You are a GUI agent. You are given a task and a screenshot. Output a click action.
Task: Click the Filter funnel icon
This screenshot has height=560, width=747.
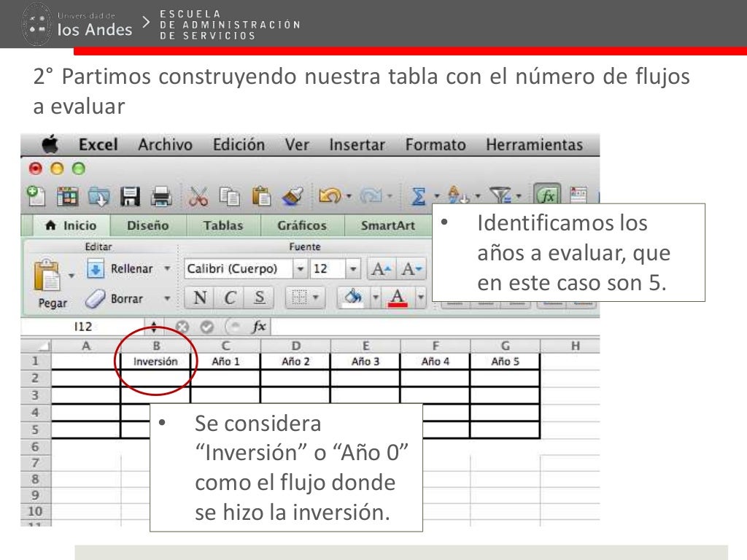[500, 195]
